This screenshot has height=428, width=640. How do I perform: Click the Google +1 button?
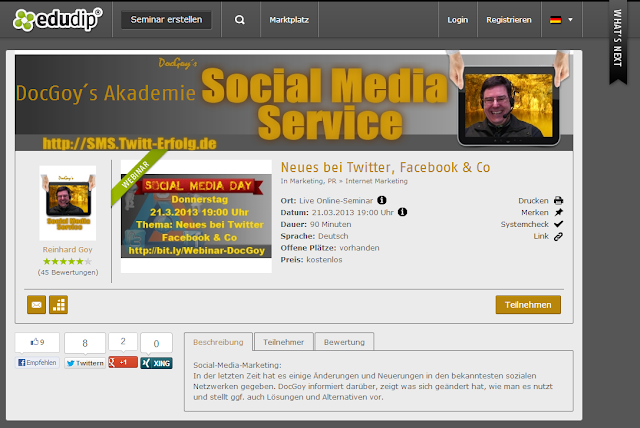pos(123,362)
